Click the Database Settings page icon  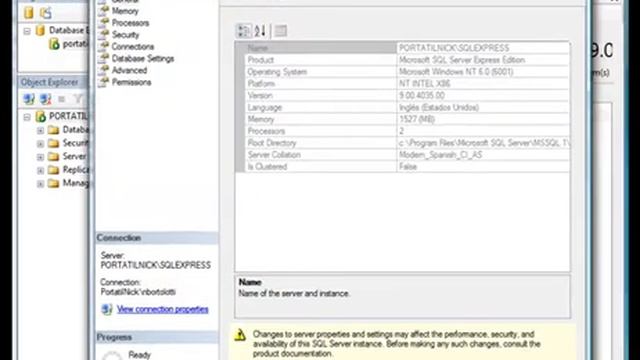click(104, 58)
